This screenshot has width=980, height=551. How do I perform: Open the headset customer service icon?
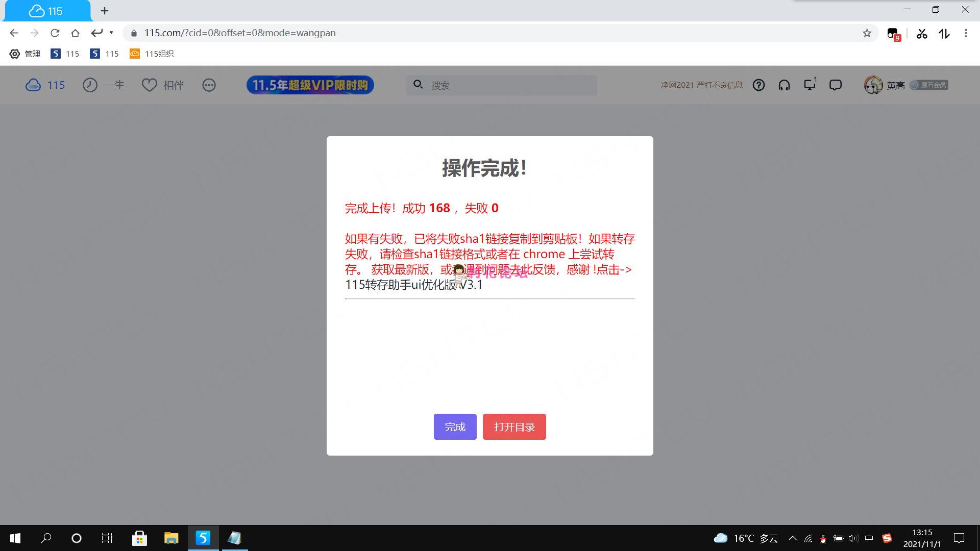[785, 85]
